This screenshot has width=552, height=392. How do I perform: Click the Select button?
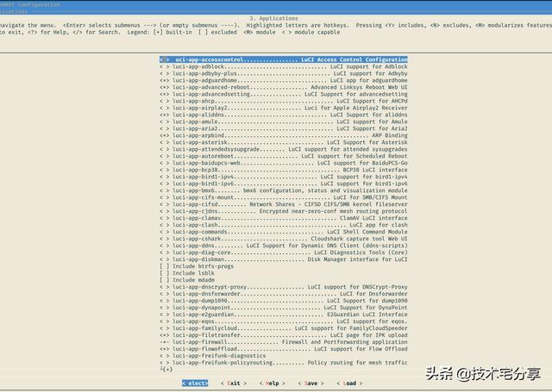195,383
